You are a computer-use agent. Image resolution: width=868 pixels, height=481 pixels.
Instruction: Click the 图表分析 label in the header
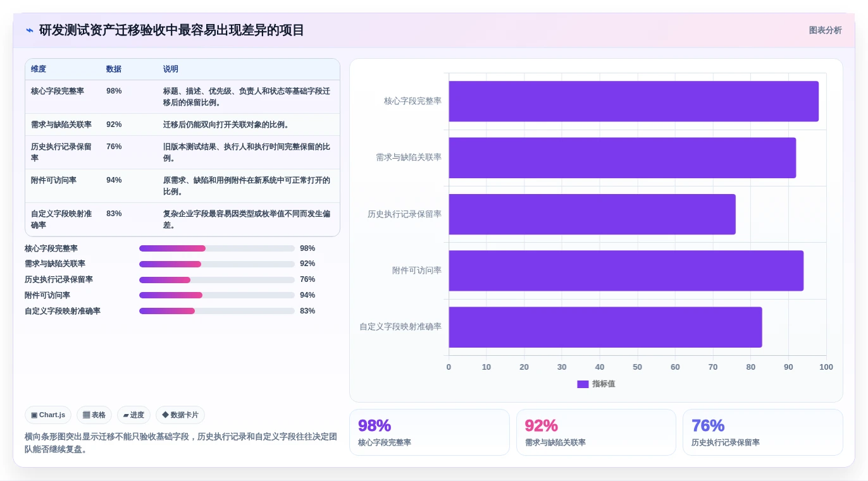[x=825, y=30]
